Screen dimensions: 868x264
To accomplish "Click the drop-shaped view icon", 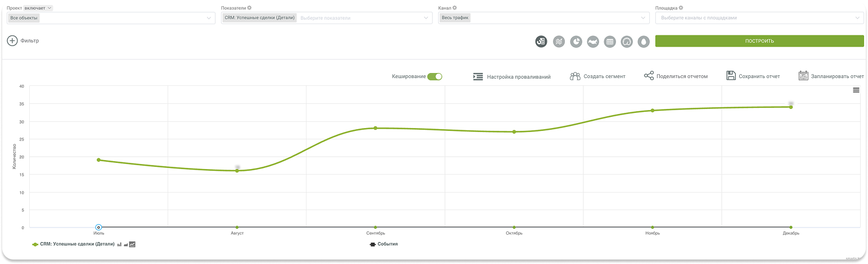I will click(x=644, y=42).
